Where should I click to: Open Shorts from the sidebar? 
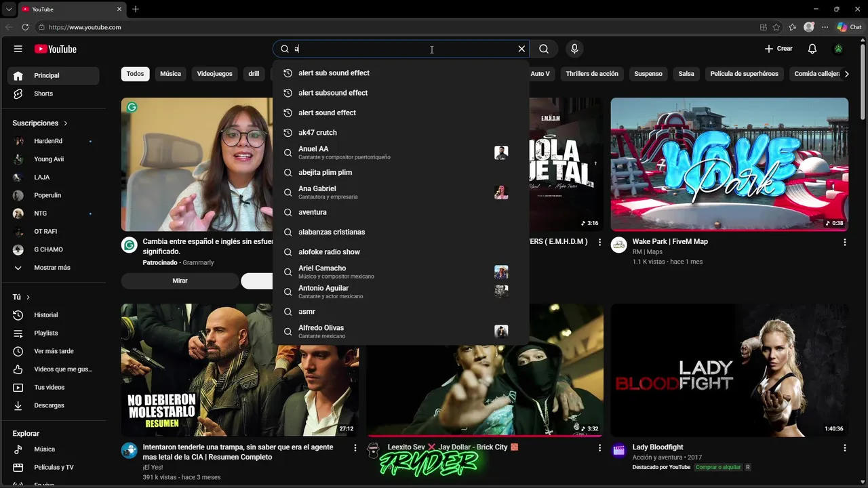pyautogui.click(x=54, y=94)
